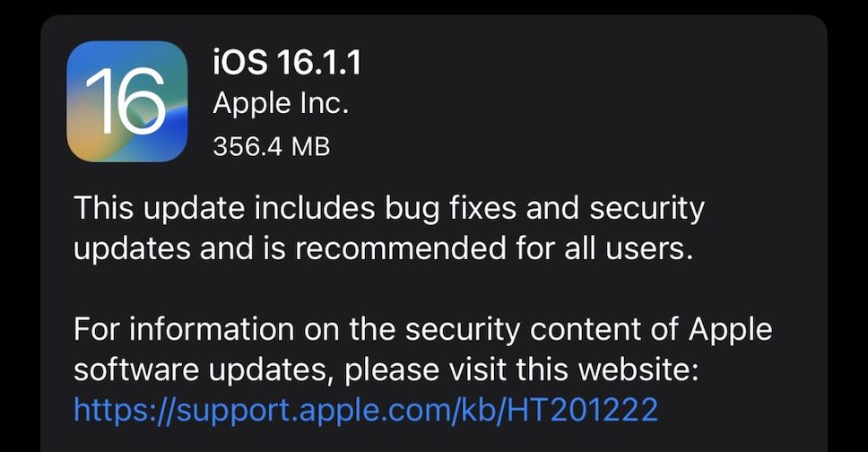Click the white 16 numeral inside the icon
The height and width of the screenshot is (452, 868).
pos(126,101)
